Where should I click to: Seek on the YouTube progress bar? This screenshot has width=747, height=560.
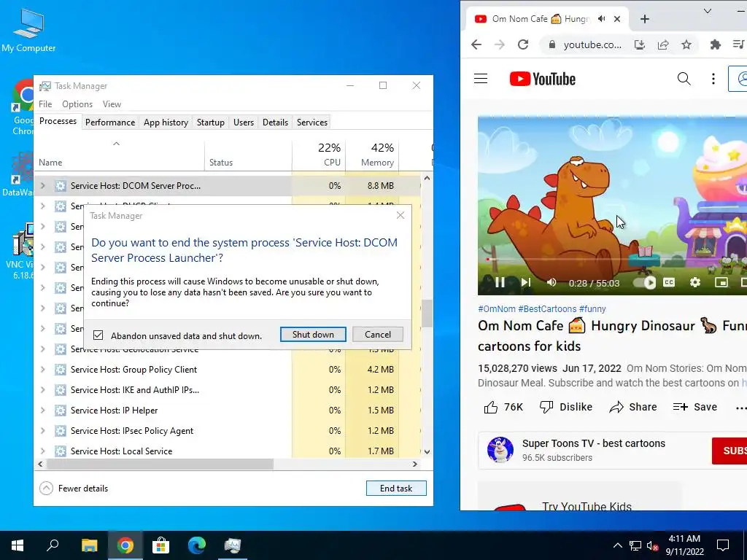click(x=612, y=260)
